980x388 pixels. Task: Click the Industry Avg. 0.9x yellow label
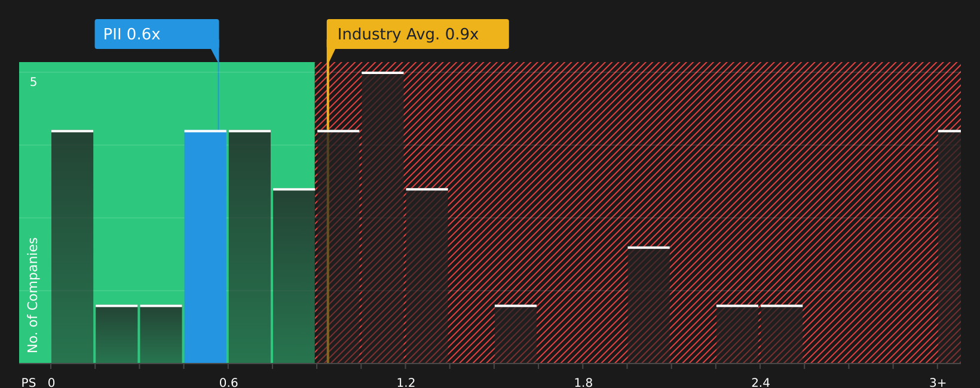coord(418,34)
